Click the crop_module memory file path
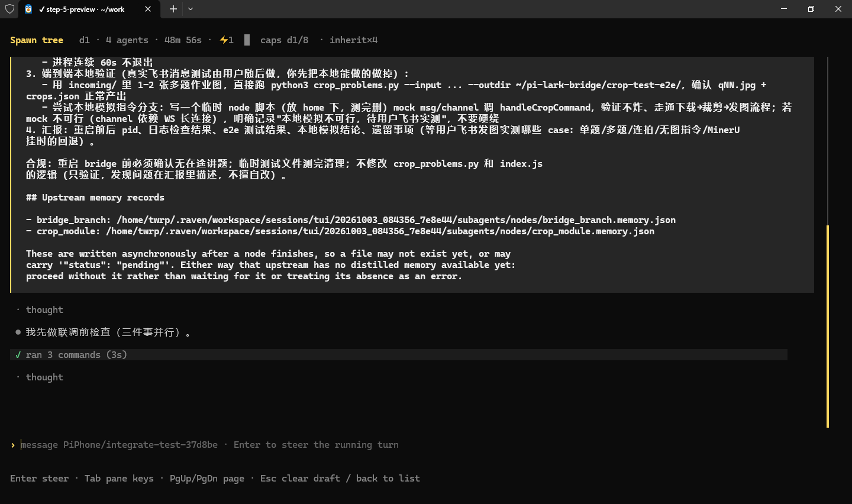This screenshot has width=852, height=504. [x=380, y=231]
